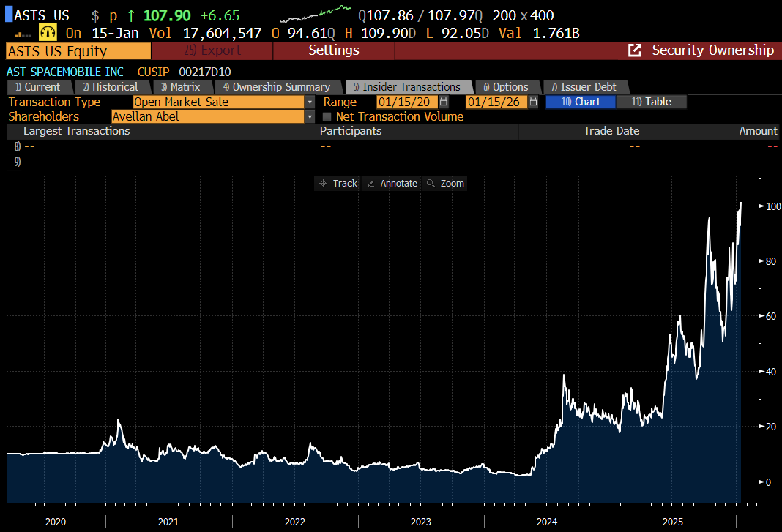Click the 60 price axis label
Image resolution: width=782 pixels, height=532 pixels.
[771, 316]
